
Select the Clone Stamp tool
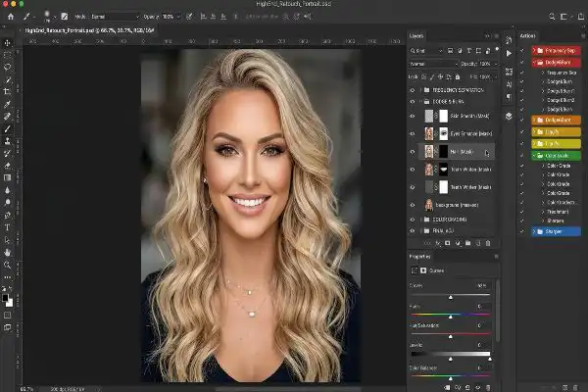coord(7,141)
